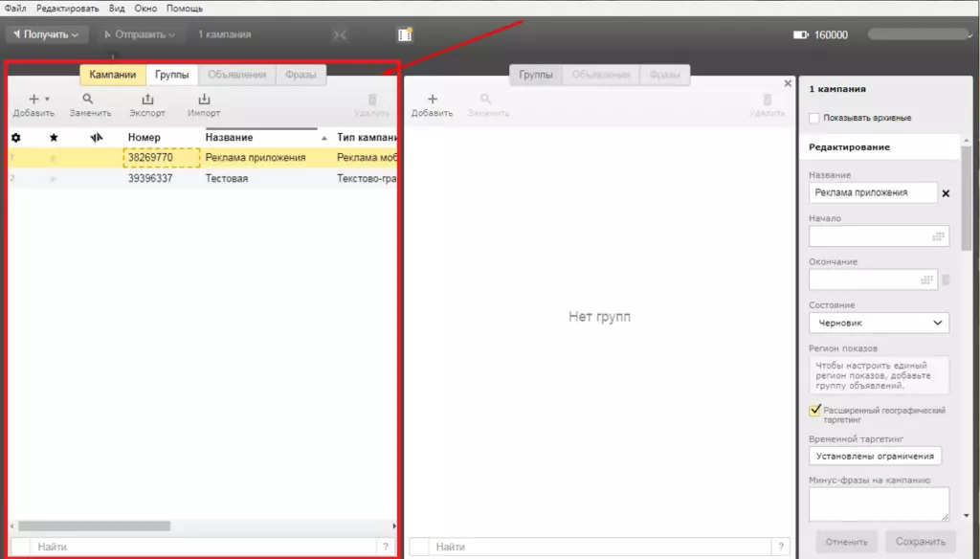Open calendar for Начало date

click(938, 236)
